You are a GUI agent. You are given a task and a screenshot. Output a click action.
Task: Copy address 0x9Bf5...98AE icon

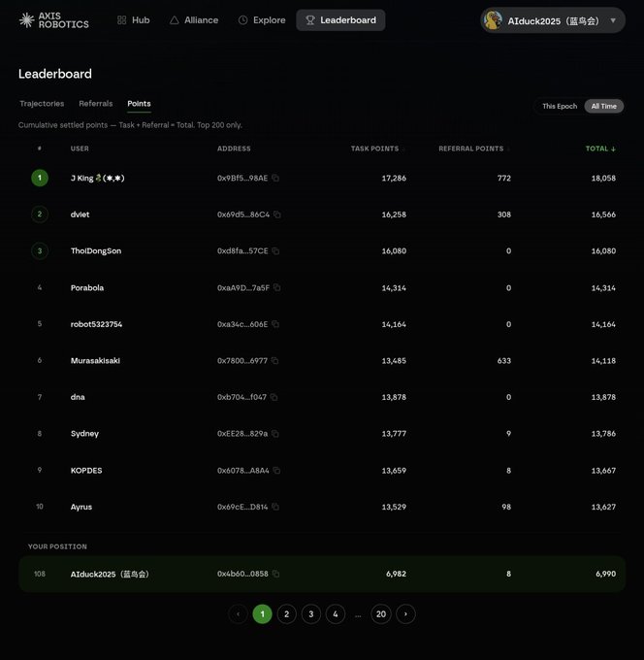coord(275,178)
